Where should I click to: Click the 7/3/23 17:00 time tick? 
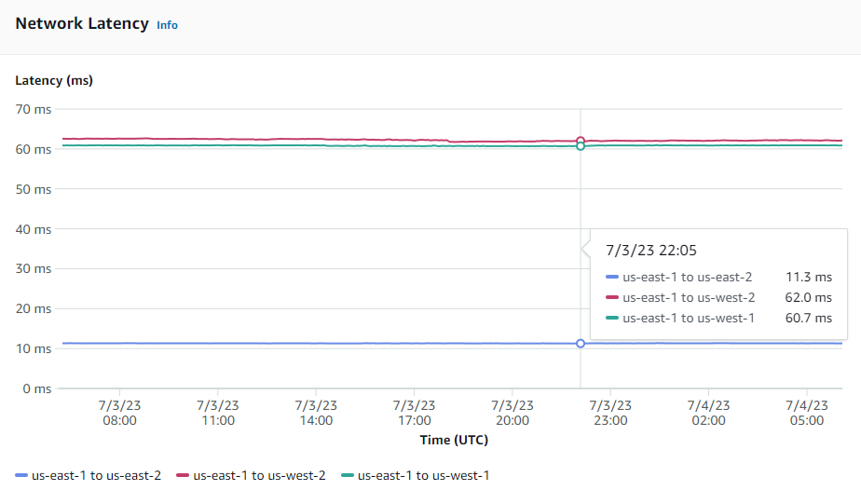click(415, 413)
